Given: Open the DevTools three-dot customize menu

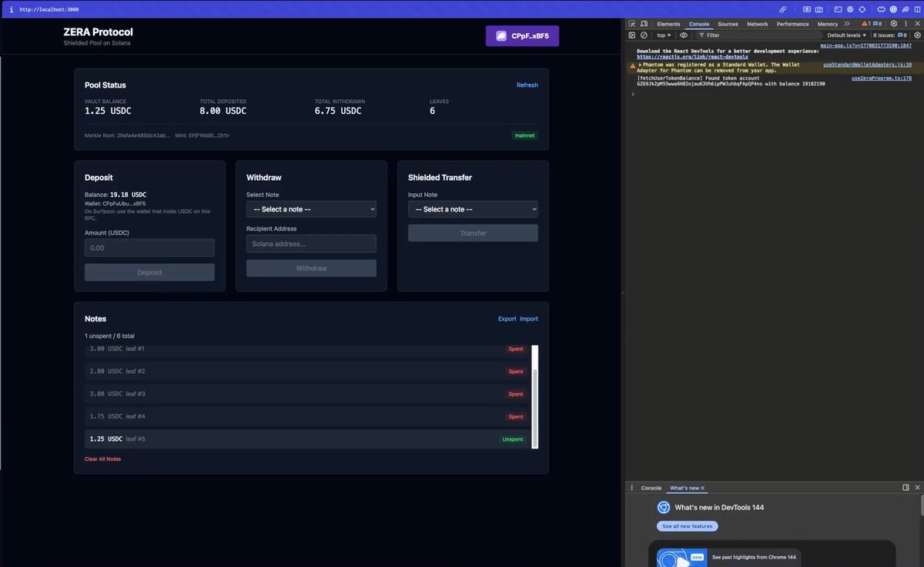Looking at the screenshot, I should click(x=906, y=24).
